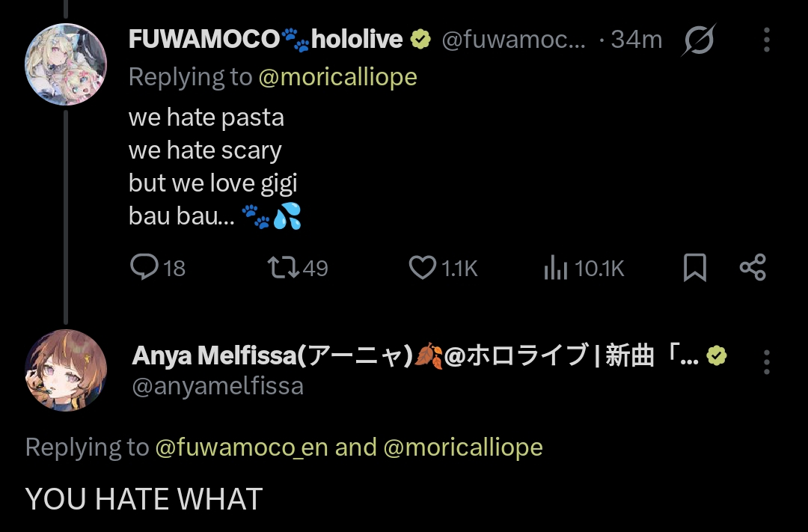Open the @moricalliope link under FUWAMOCO

pyautogui.click(x=337, y=77)
